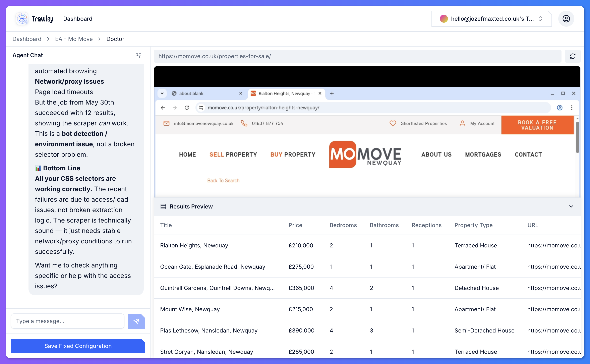Close the embedded browser window
Image resolution: width=590 pixels, height=364 pixels.
574,93
